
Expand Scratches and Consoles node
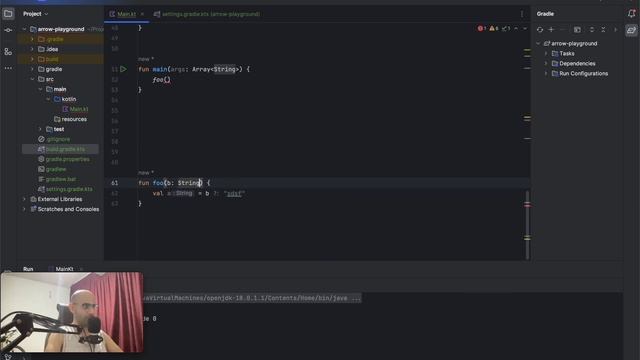pyautogui.click(x=24, y=209)
